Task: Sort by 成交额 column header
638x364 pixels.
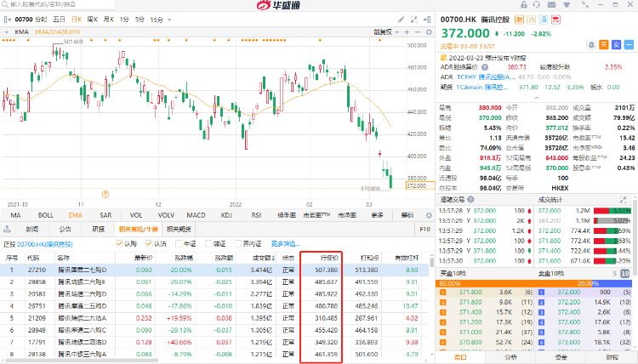Action: [x=263, y=258]
